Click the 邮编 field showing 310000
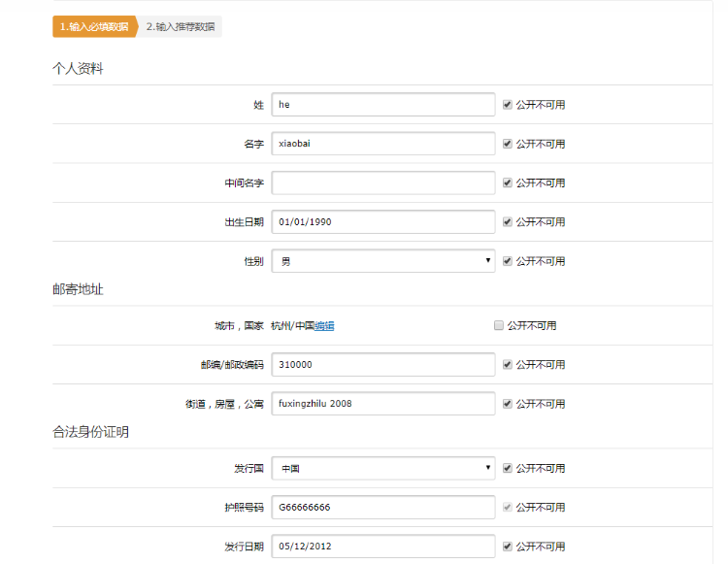Viewport: 728px width, 564px height. click(x=383, y=364)
